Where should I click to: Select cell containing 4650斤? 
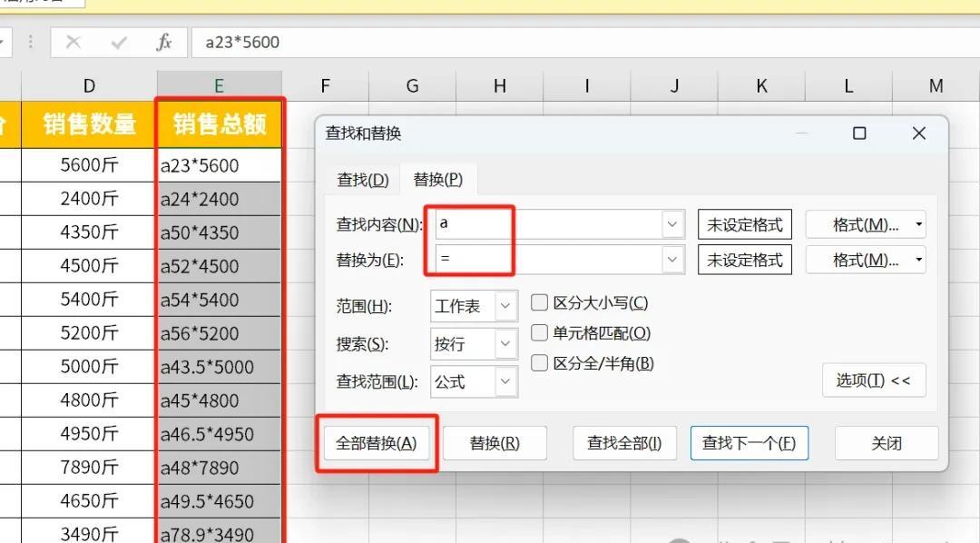tap(89, 500)
